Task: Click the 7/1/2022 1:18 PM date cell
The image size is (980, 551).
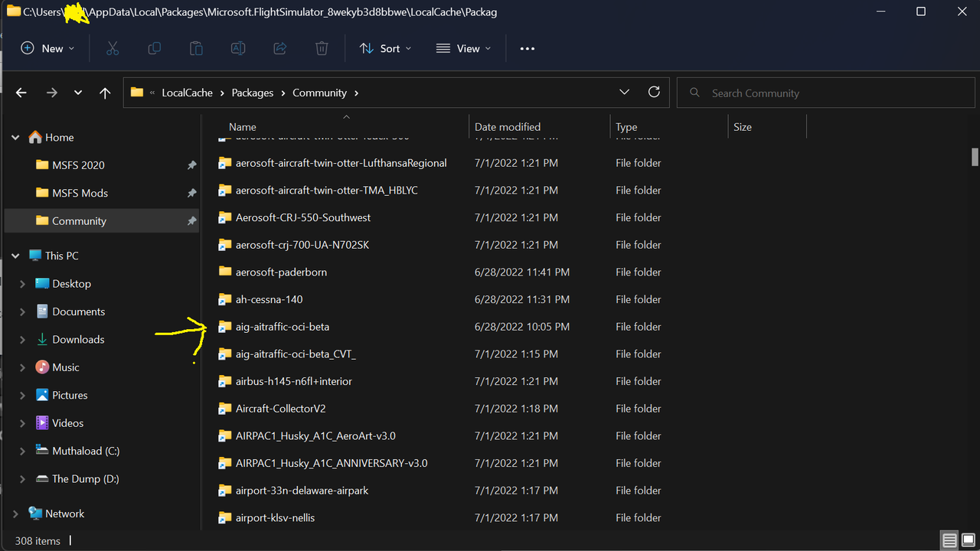Action: coord(516,409)
